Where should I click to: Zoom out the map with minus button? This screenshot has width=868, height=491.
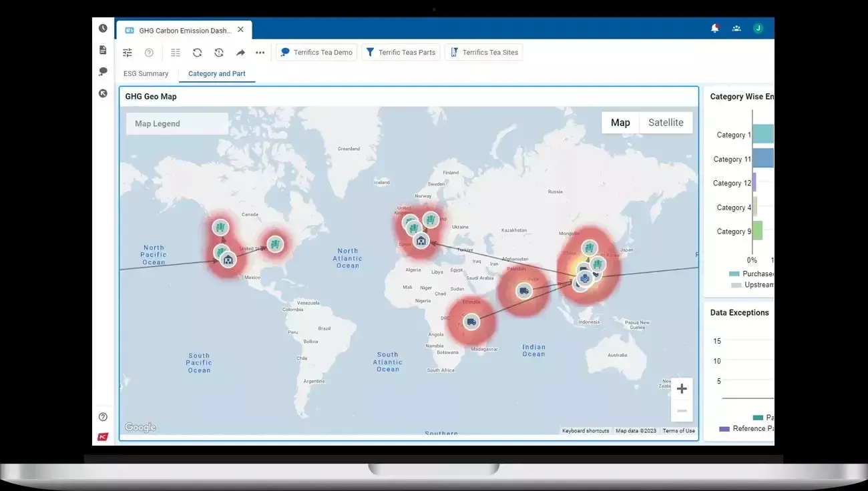[682, 411]
